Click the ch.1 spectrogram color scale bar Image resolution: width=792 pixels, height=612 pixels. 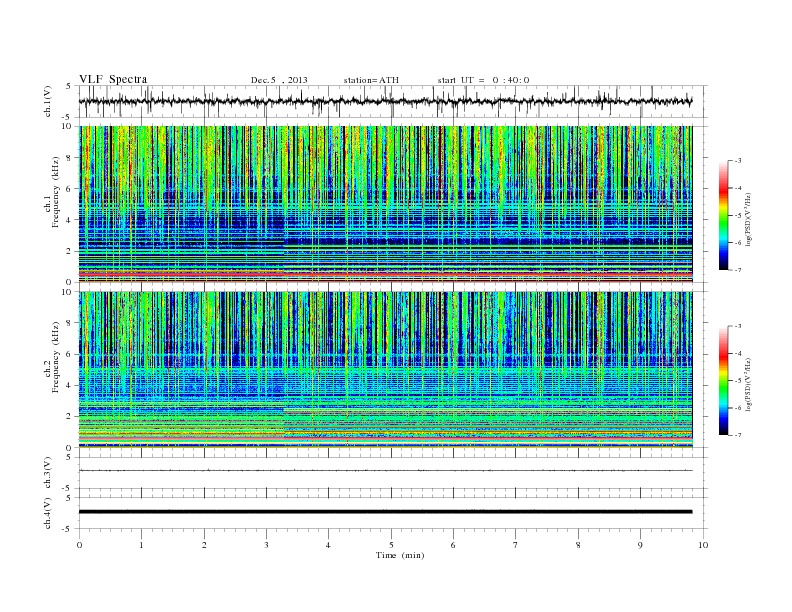(723, 215)
